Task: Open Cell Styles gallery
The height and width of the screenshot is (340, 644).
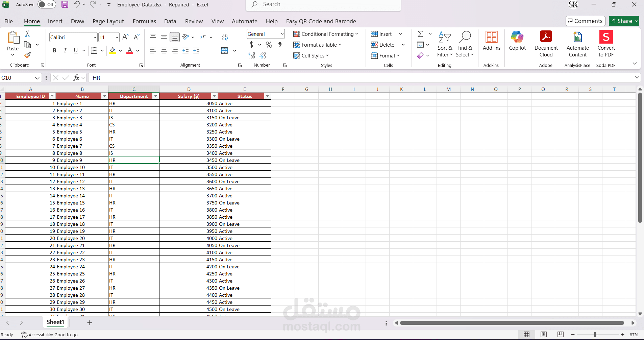Action: (311, 55)
